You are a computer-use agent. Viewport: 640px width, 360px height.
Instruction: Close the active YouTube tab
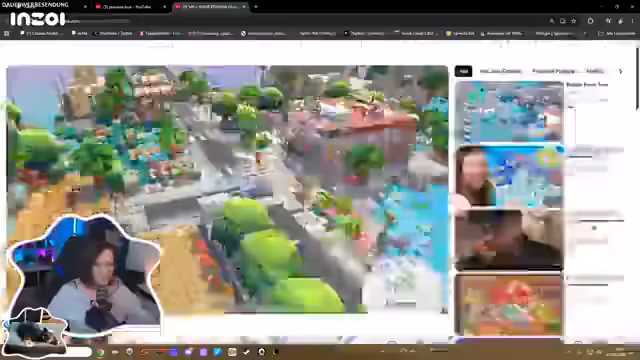tap(244, 7)
